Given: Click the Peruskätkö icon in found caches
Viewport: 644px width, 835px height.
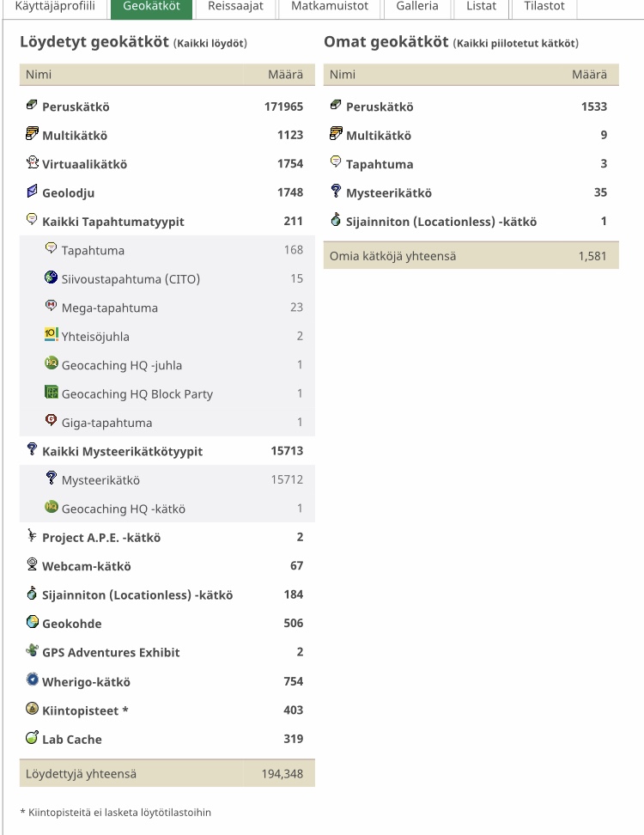Looking at the screenshot, I should (x=32, y=106).
